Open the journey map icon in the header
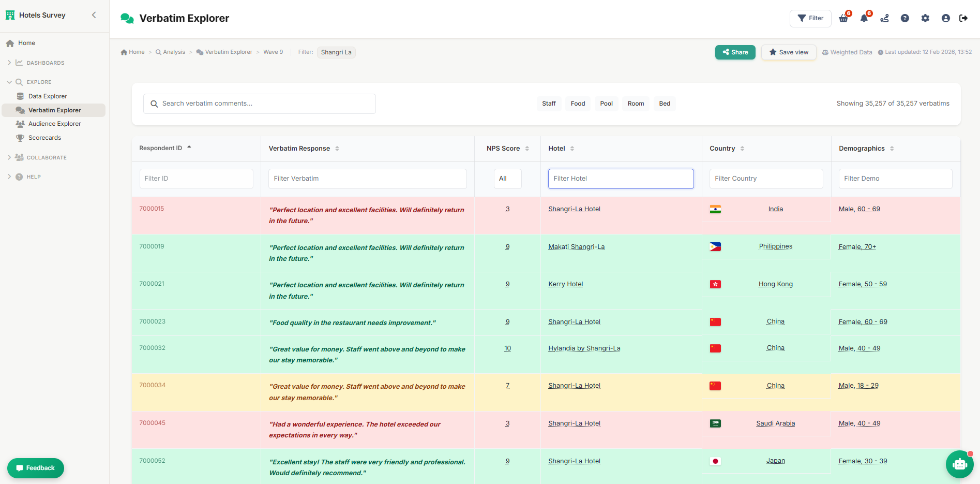The image size is (980, 484). [x=884, y=18]
